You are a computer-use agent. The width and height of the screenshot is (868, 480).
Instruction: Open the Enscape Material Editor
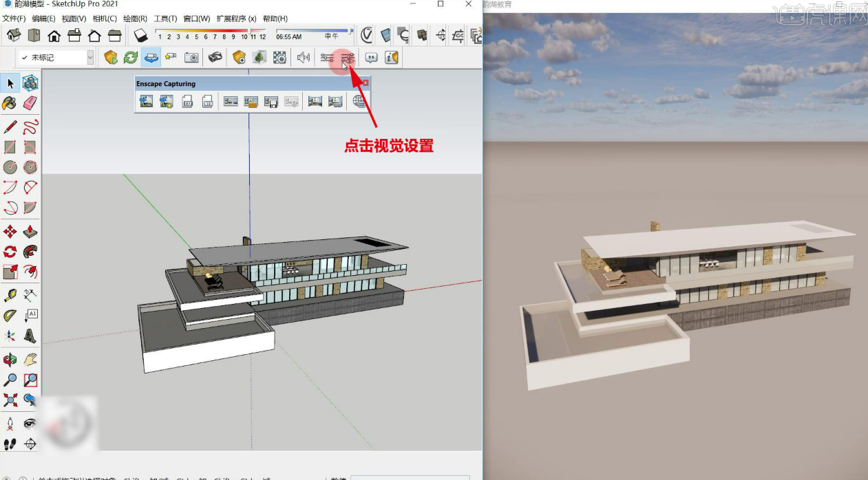coord(279,58)
